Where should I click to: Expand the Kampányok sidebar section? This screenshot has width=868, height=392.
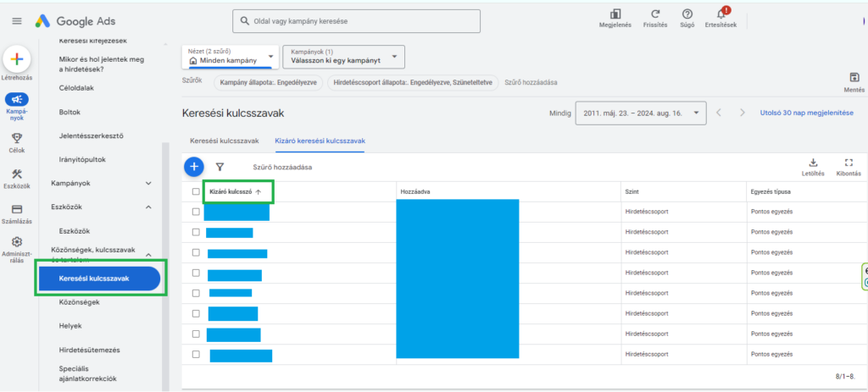pyautogui.click(x=149, y=183)
